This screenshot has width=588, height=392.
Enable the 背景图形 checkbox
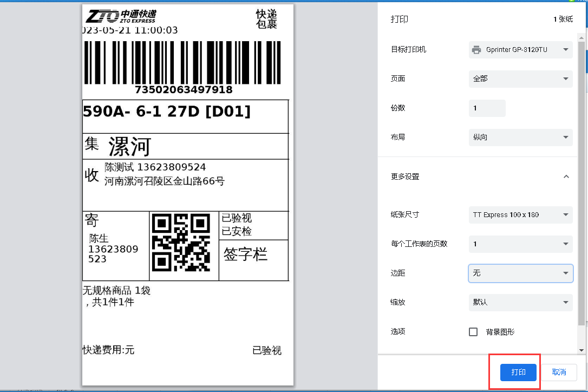(x=473, y=331)
